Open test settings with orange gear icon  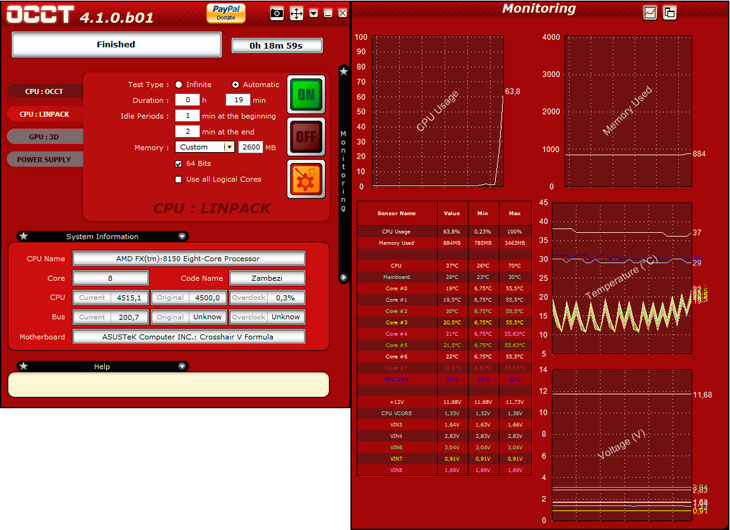coord(306,179)
